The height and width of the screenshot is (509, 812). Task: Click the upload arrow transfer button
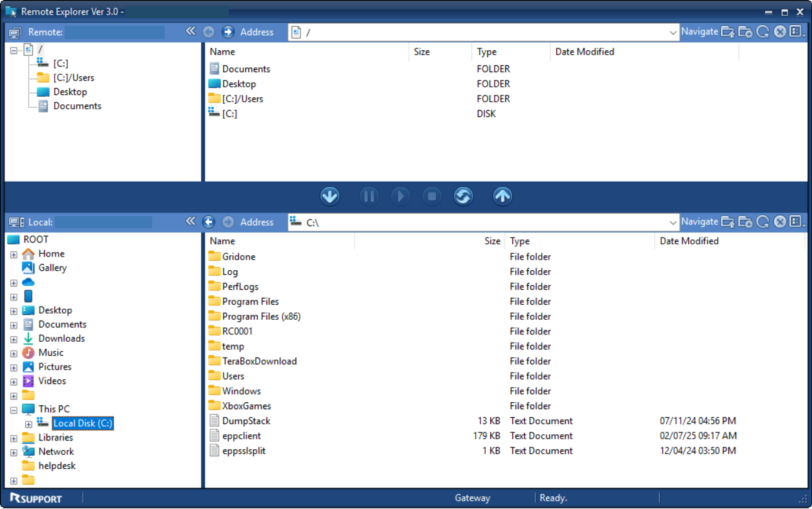pos(502,197)
